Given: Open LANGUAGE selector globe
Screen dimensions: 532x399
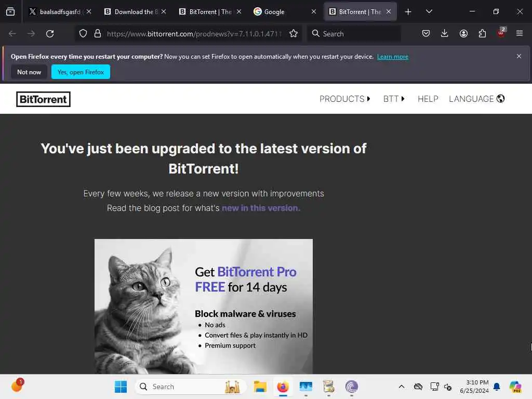Looking at the screenshot, I should click(x=477, y=99).
